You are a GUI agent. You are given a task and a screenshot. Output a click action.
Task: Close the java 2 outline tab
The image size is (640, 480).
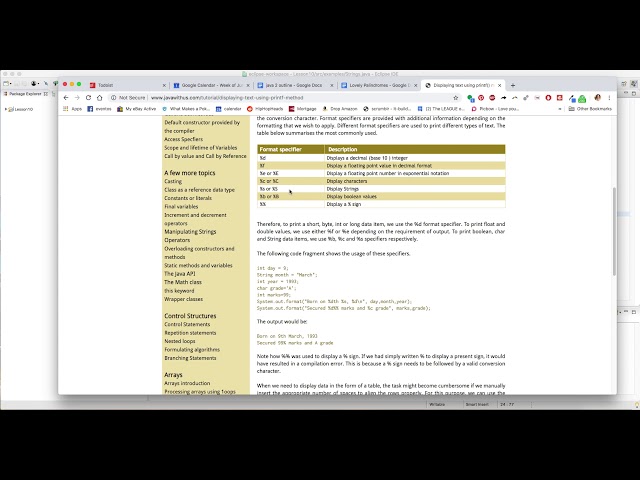pos(332,85)
